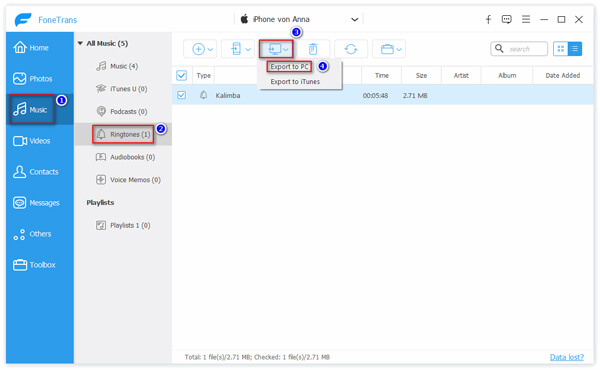Uncheck the Kalimba ringtone checkbox
This screenshot has height=370, width=600.
pyautogui.click(x=181, y=95)
